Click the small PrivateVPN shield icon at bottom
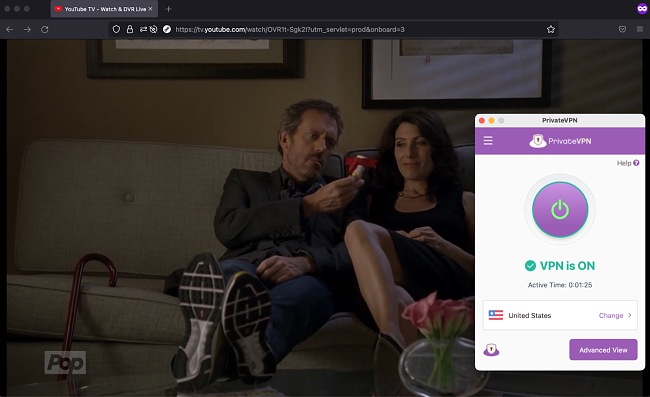The width and height of the screenshot is (650, 397). click(x=491, y=350)
